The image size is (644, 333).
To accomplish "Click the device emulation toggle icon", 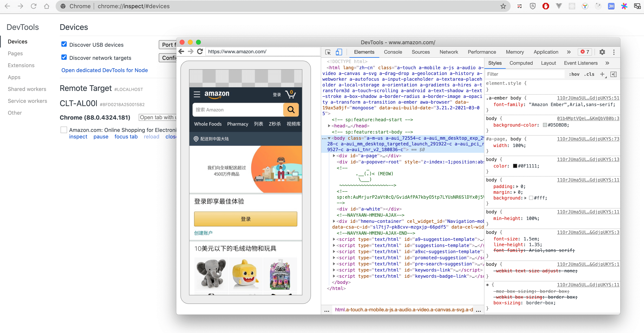I will (339, 52).
